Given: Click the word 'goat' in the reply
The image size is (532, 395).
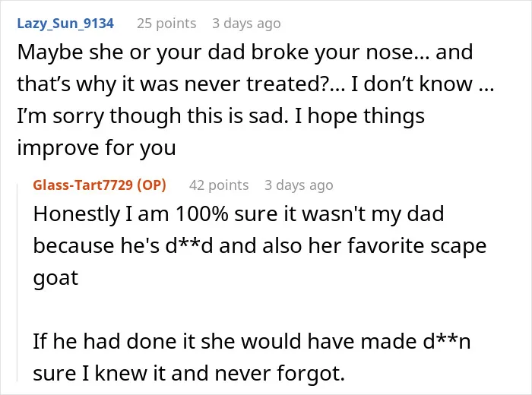Looking at the screenshot, I should pyautogui.click(x=55, y=278).
